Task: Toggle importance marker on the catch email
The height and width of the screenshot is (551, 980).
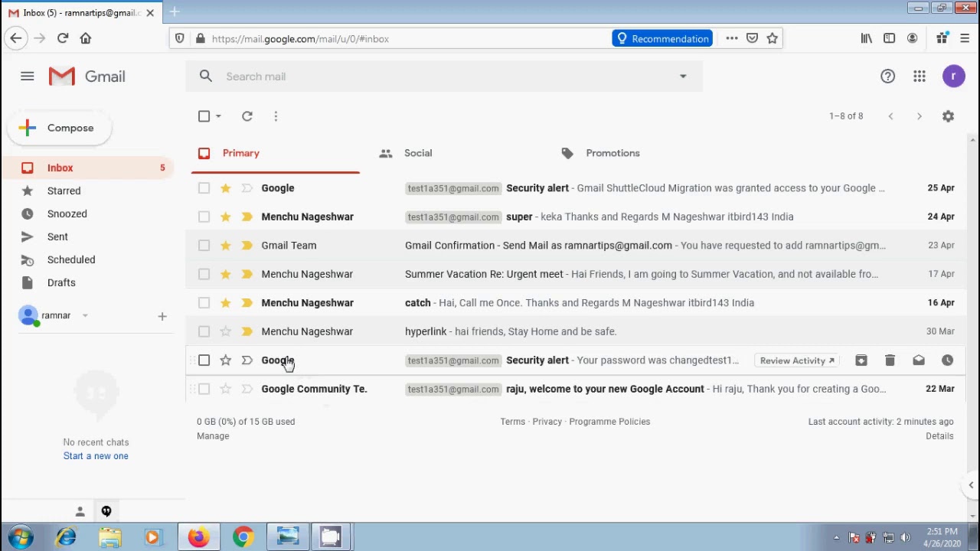Action: click(247, 303)
